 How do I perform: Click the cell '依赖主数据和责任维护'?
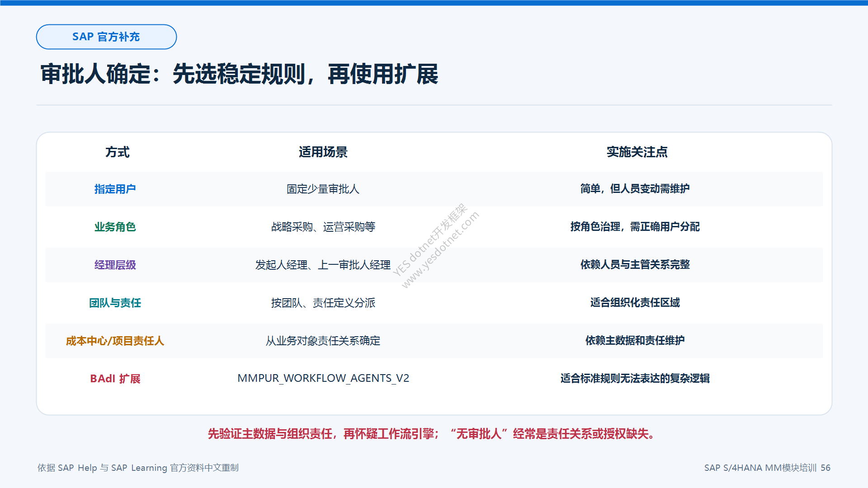click(x=635, y=341)
